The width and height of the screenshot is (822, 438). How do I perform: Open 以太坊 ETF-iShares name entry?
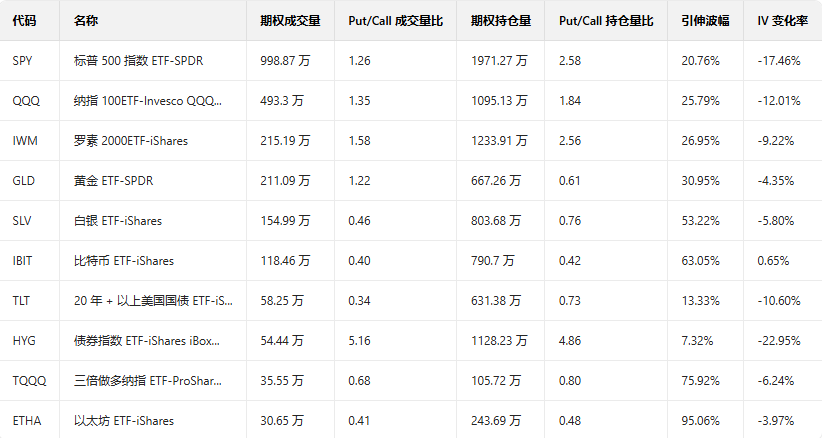point(123,421)
